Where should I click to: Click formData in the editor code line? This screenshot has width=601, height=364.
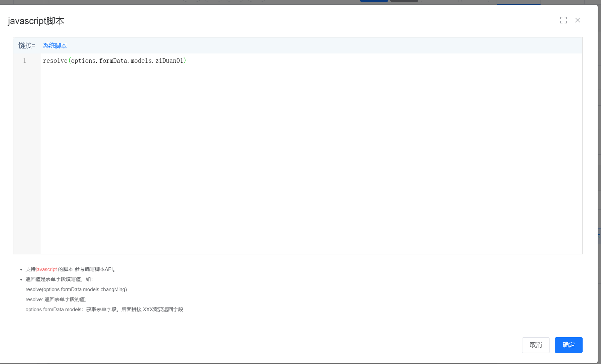pos(113,61)
